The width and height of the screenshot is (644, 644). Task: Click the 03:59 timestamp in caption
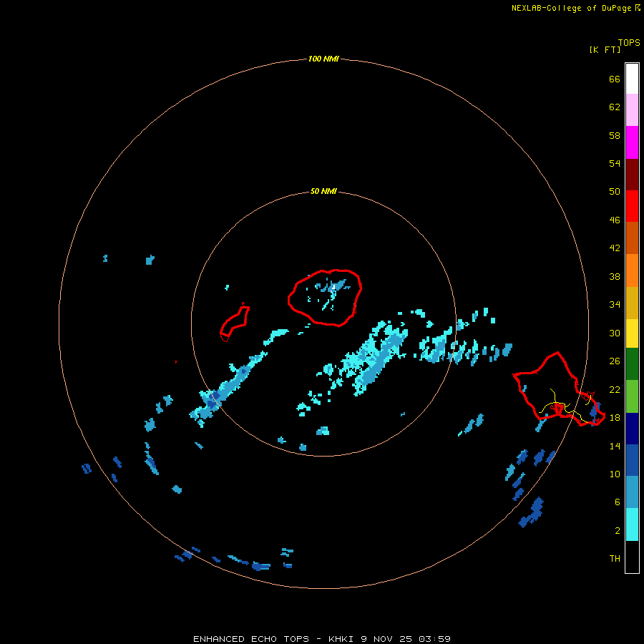click(434, 639)
